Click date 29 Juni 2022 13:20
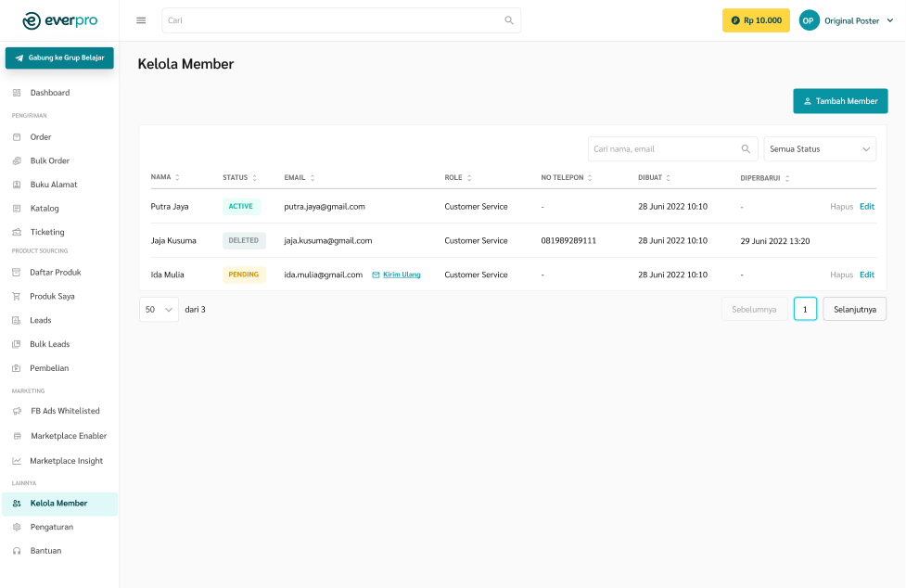 coord(775,241)
